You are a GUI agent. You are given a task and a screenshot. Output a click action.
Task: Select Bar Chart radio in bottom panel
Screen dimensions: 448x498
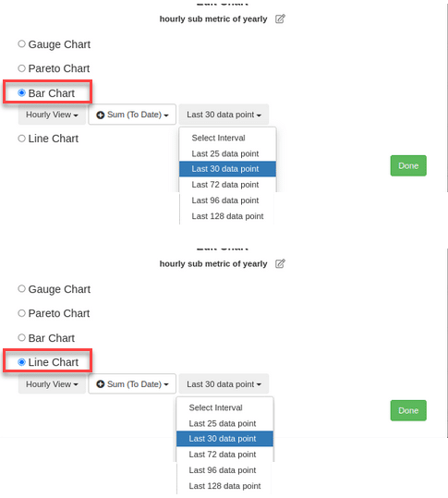[21, 337]
